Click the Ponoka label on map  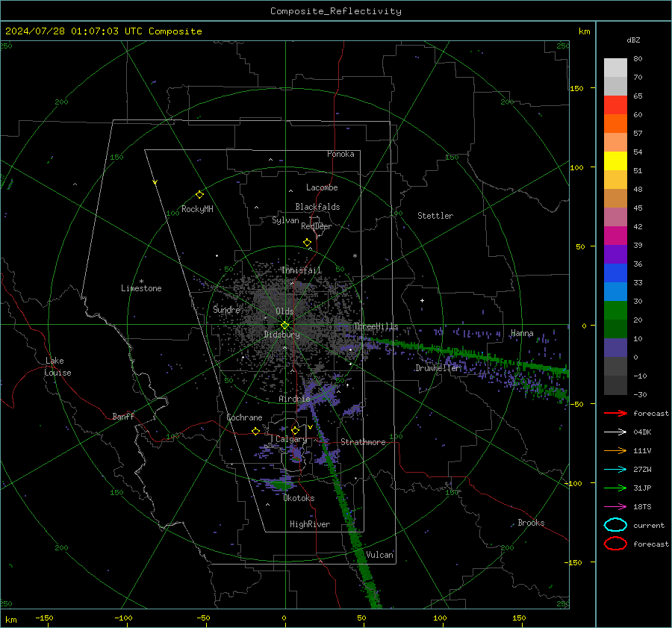340,154
